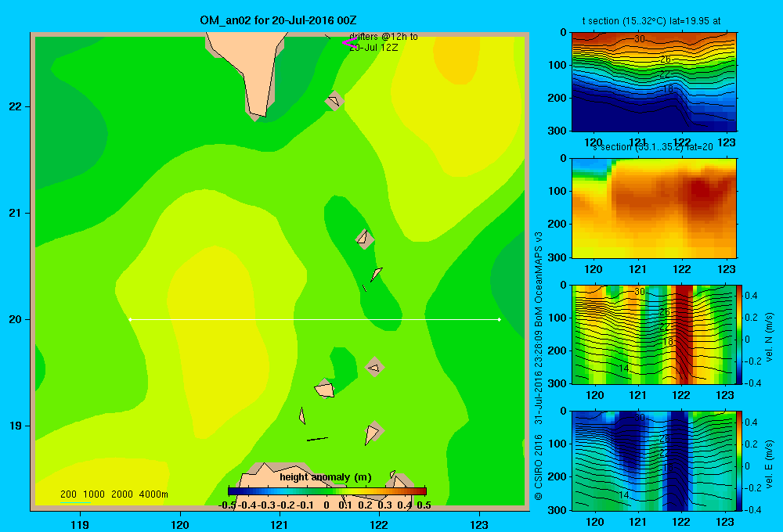Select the height anomaly (m) label
Screen dimensions: 783x532
(326, 477)
